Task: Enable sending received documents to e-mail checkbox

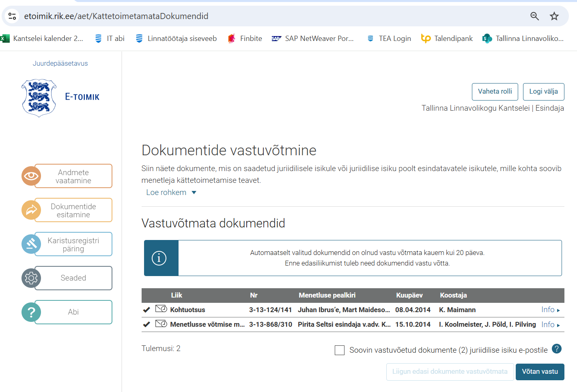Action: click(x=340, y=350)
